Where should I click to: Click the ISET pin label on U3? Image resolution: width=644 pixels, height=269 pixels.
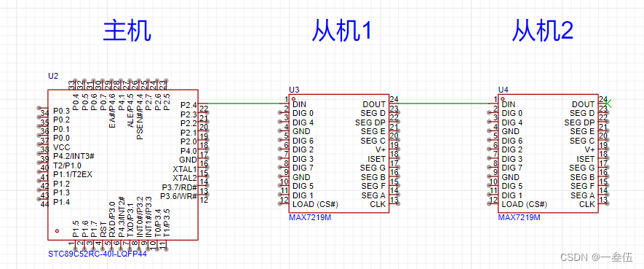tap(377, 159)
